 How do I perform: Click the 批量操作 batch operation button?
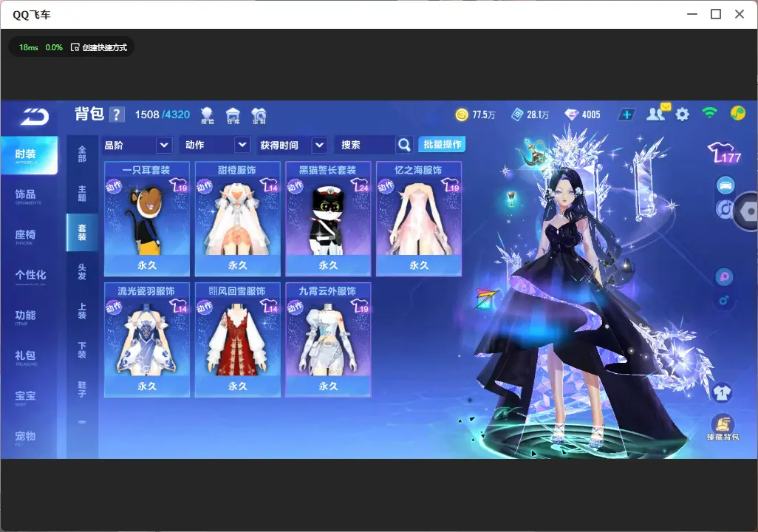[442, 144]
